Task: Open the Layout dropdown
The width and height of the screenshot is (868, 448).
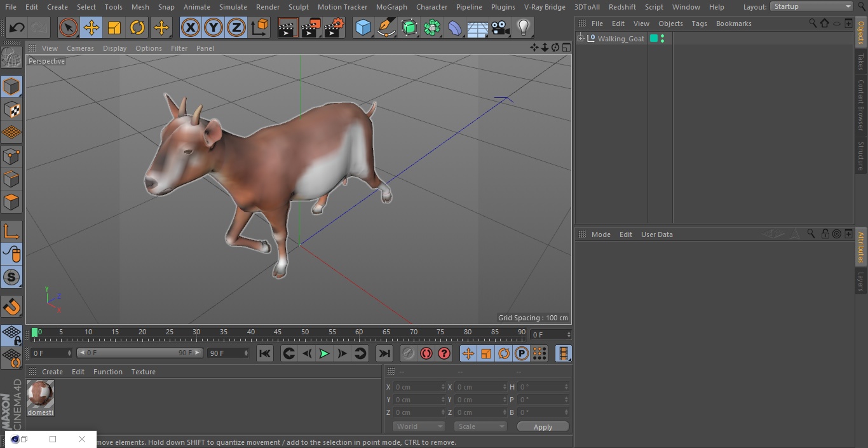Action: (x=812, y=6)
